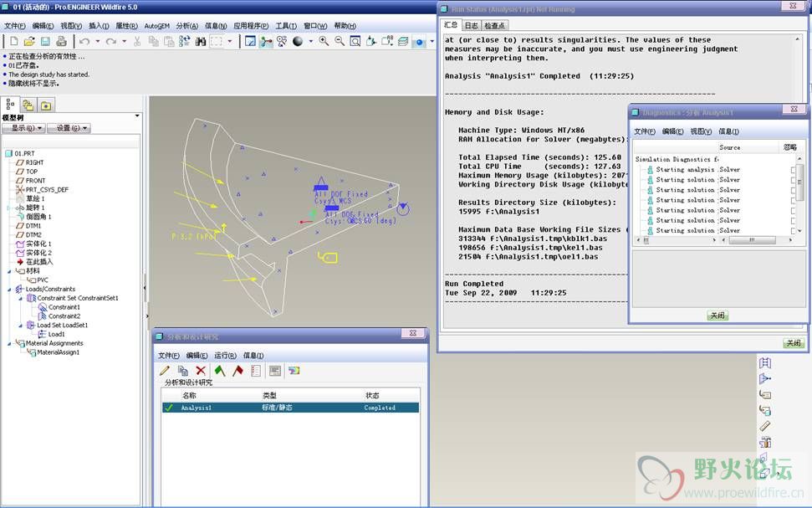Tick the ignore checkbox for Starting analysis row
The height and width of the screenshot is (508, 812).
coord(793,170)
